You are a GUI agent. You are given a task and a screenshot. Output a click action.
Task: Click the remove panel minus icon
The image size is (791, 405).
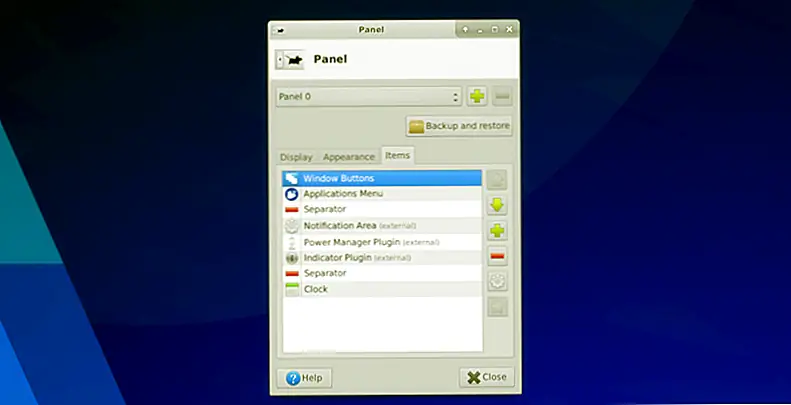[502, 97]
